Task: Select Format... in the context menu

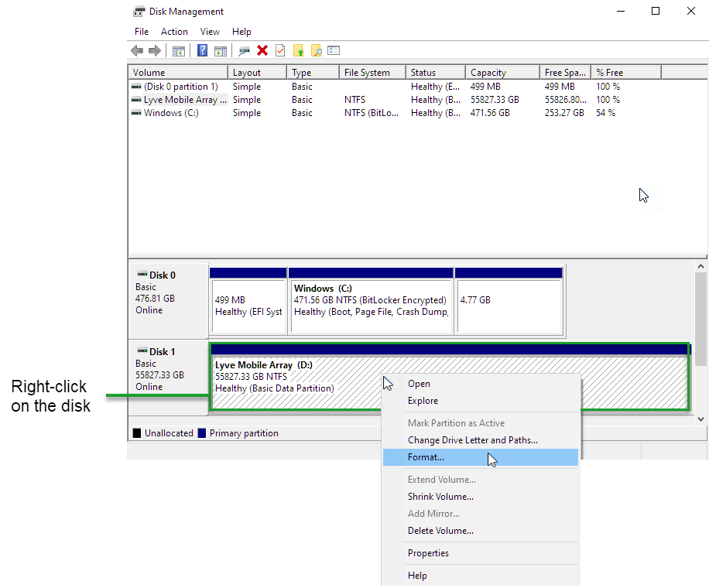Action: [x=426, y=457]
